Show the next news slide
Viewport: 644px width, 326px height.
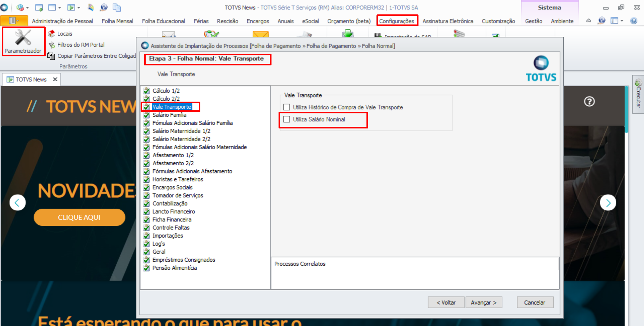coord(608,203)
